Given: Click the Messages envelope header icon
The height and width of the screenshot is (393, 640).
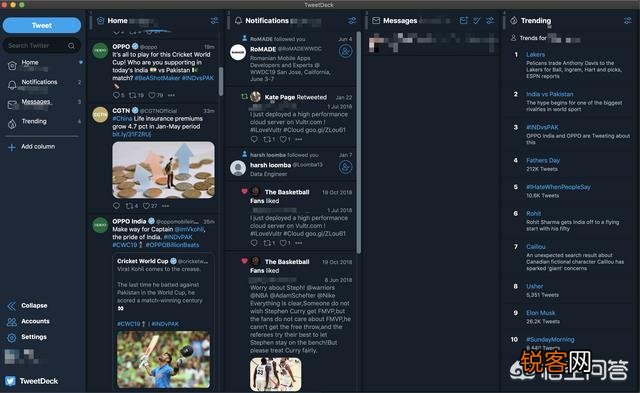Looking at the screenshot, I should [x=376, y=20].
